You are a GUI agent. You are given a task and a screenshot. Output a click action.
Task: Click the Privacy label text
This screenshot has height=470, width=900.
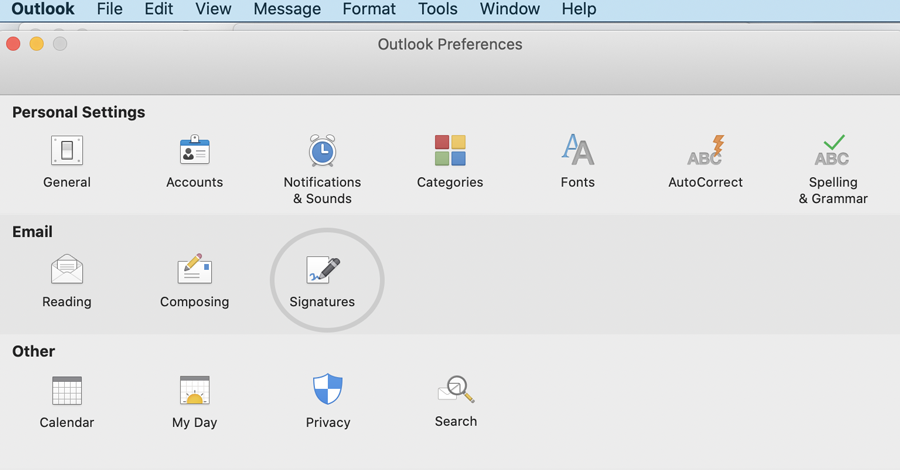328,423
